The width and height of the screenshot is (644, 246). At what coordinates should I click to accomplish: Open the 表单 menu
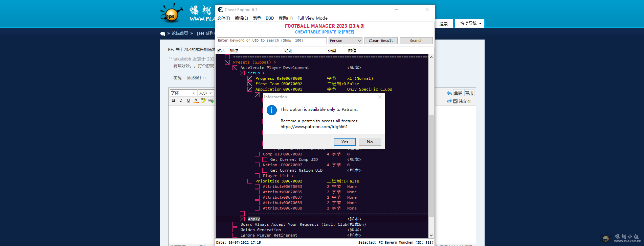(257, 18)
